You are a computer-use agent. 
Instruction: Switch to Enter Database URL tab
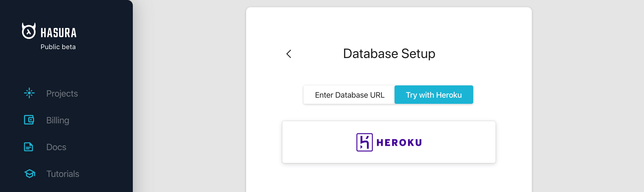point(349,95)
